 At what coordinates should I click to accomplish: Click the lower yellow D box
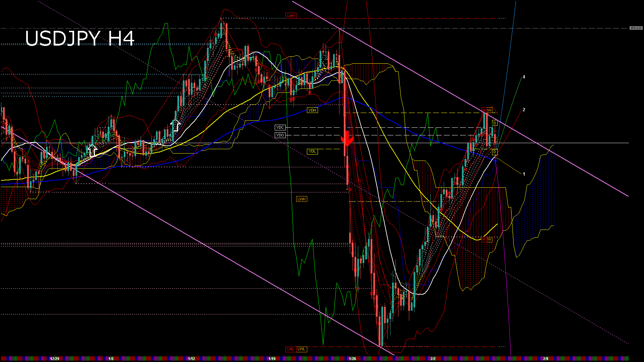pyautogui.click(x=494, y=152)
